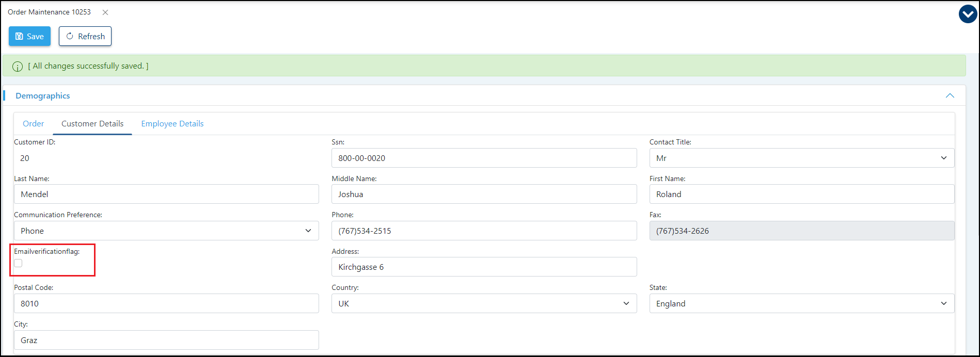Click the round blue chevron-down icon

968,14
